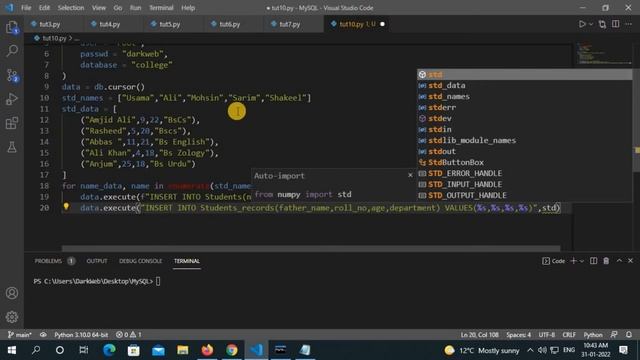Pick stdev suggestion in autocomplete list
This screenshot has width=640, height=360.
(x=524, y=119)
